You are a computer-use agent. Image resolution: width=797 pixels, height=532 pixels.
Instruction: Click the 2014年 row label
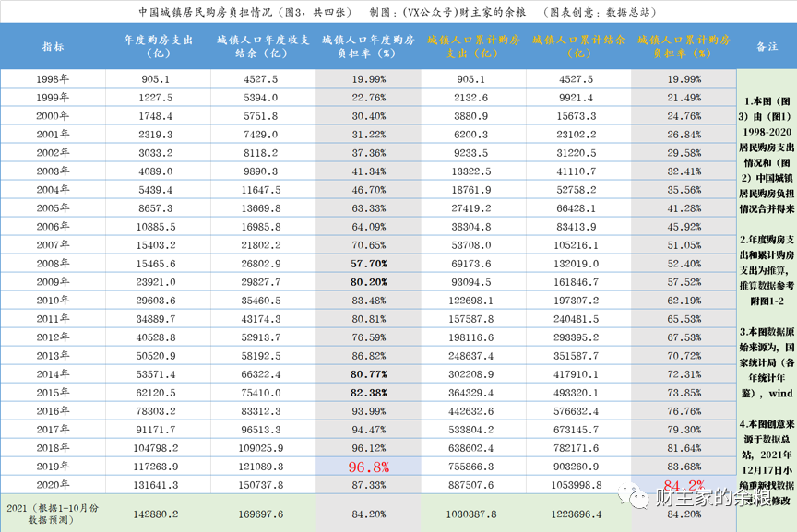53,374
